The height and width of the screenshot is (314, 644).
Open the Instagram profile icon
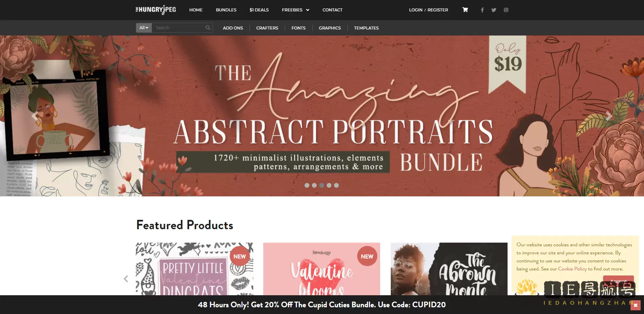tap(506, 10)
